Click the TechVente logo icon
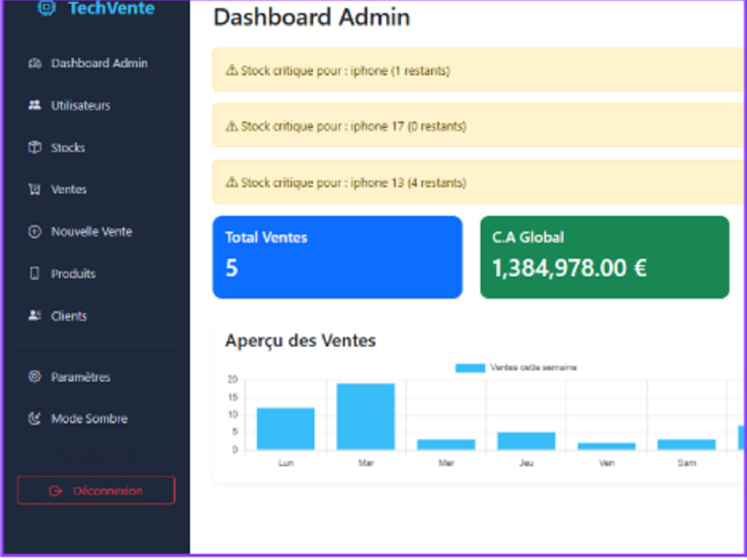747x560 pixels. [x=46, y=7]
